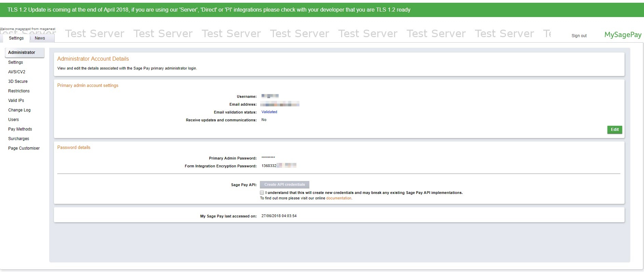This screenshot has height=272, width=644.
Task: Open Settings in the left sidebar
Action: coord(16,62)
